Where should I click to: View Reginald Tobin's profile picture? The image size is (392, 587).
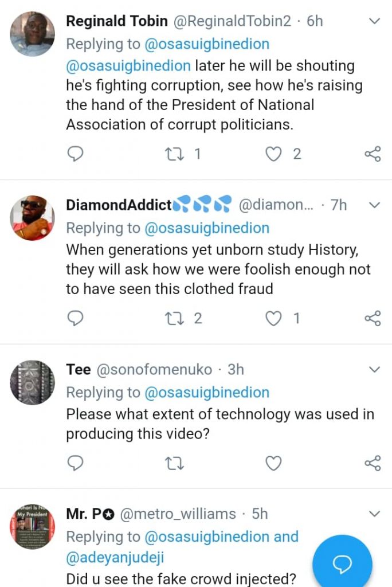coord(33,34)
